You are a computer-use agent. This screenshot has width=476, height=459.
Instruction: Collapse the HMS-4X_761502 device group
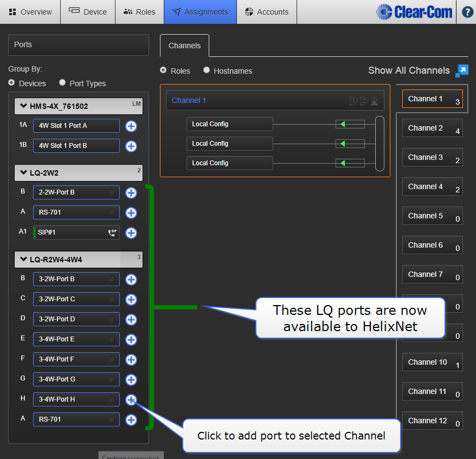tap(23, 106)
